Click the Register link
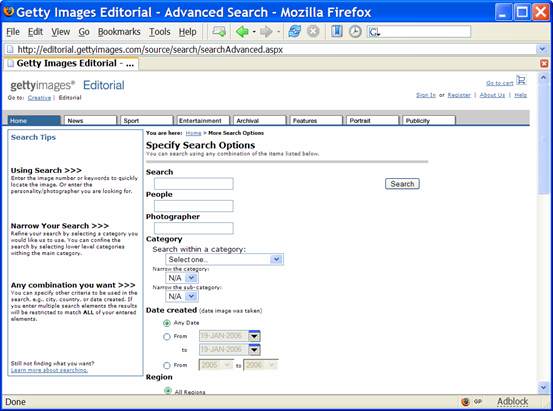Image resolution: width=553 pixels, height=411 pixels. 459,95
